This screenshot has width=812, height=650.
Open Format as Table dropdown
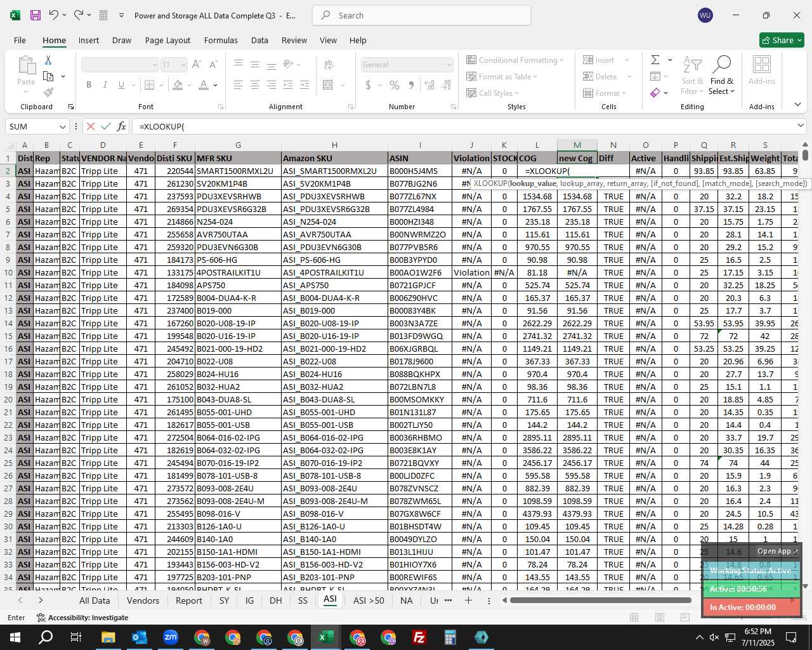pos(502,76)
